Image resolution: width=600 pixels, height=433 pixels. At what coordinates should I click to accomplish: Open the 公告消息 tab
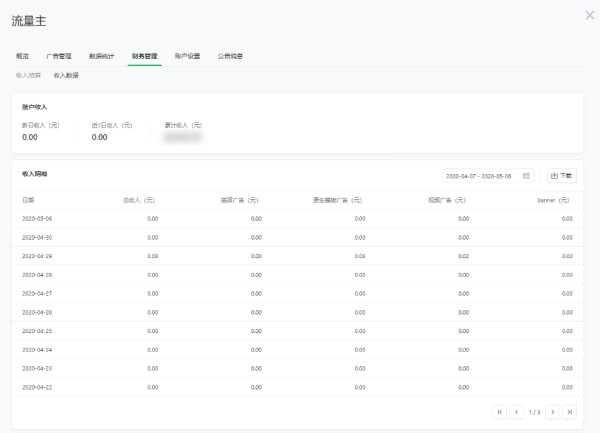[230, 56]
